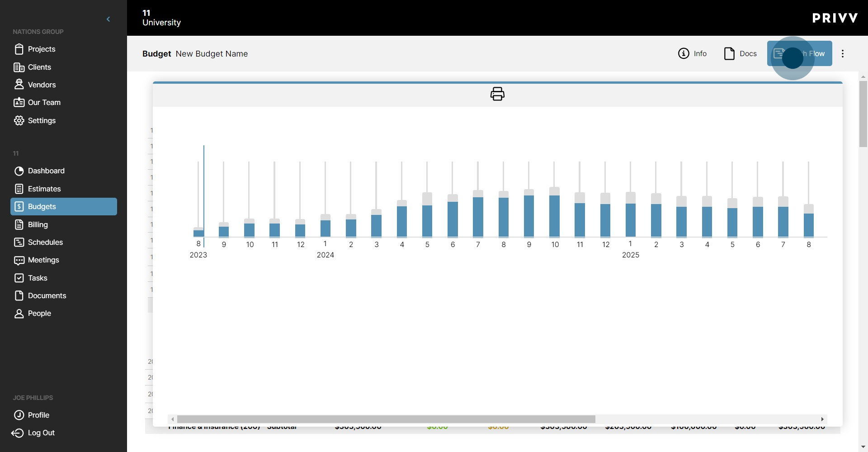Open the People page

(39, 313)
